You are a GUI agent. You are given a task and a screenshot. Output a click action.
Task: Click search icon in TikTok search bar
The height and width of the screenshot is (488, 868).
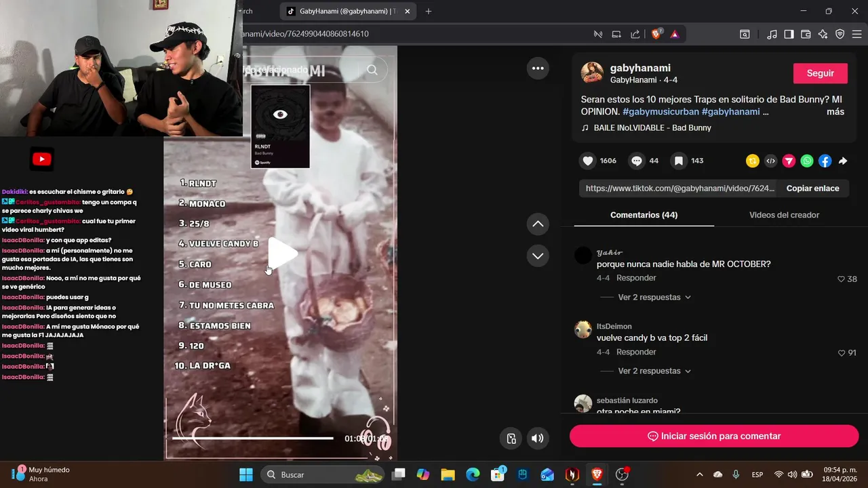(372, 70)
